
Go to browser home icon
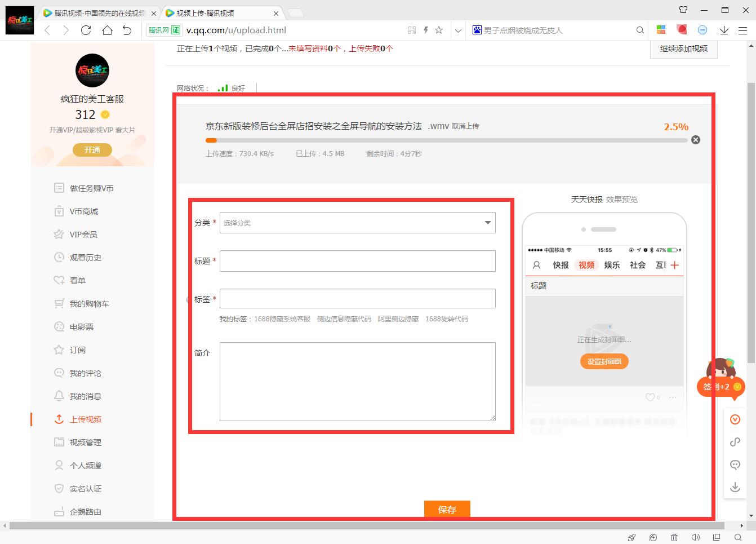[107, 30]
